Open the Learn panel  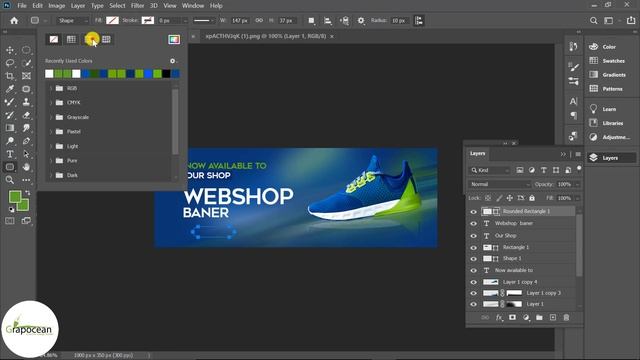[603, 109]
